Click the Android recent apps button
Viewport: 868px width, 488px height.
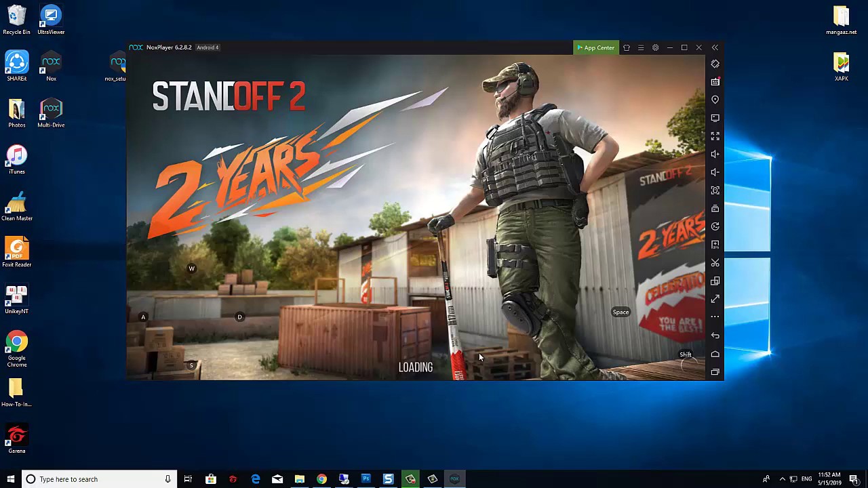click(x=715, y=372)
